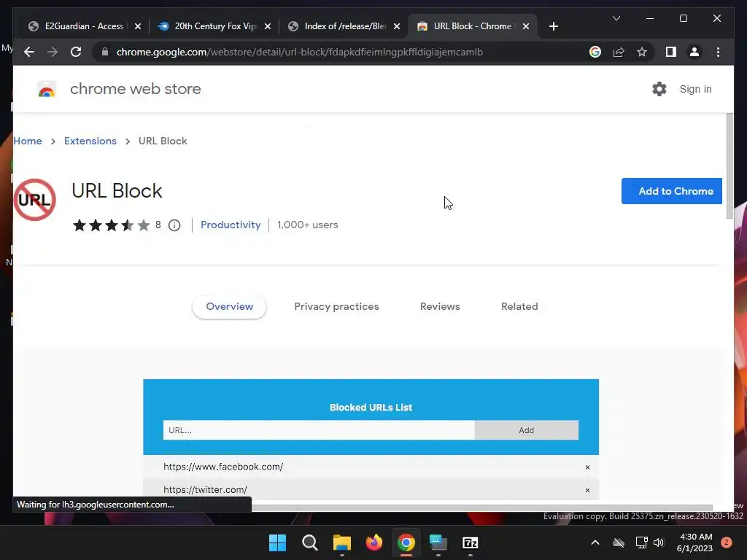Click the https://www.facebook.com/ entry
This screenshot has width=747, height=560.
(x=223, y=467)
